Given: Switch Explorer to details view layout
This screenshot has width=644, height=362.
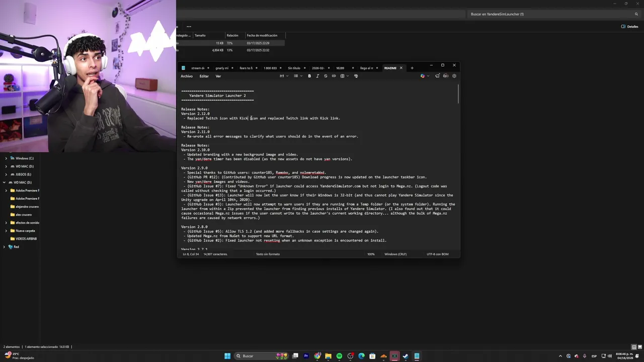Looking at the screenshot, I should (633, 347).
